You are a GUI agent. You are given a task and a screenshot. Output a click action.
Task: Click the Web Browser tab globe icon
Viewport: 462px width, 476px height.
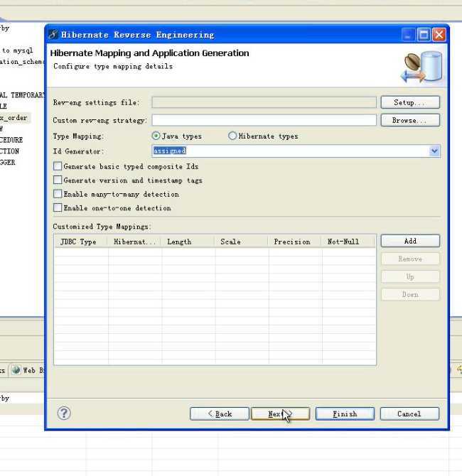point(16,370)
